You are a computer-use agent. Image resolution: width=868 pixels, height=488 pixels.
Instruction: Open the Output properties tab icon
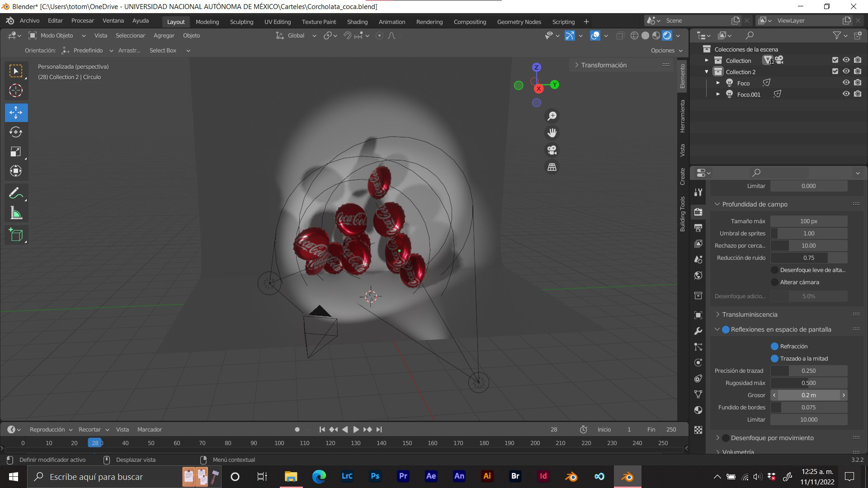click(x=698, y=228)
